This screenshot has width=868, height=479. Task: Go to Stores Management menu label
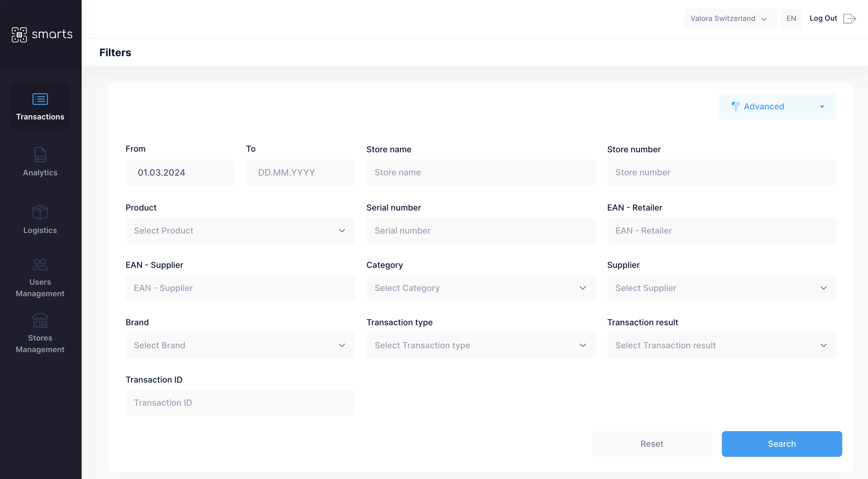click(40, 344)
